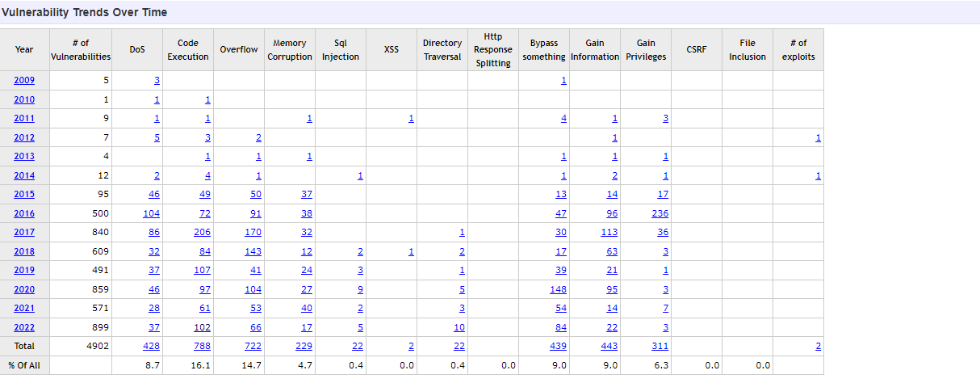Click 2017 vulnerabilities count 840
980x383 pixels.
point(100,233)
